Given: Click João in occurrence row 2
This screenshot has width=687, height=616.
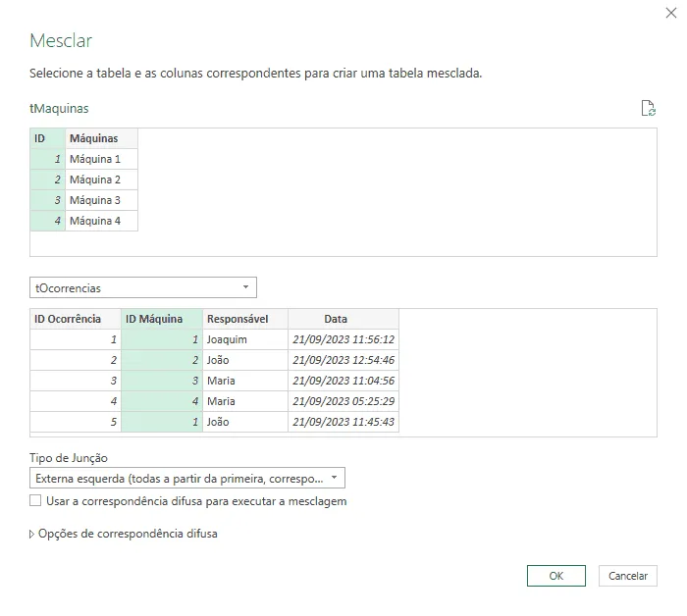Looking at the screenshot, I should coord(245,360).
